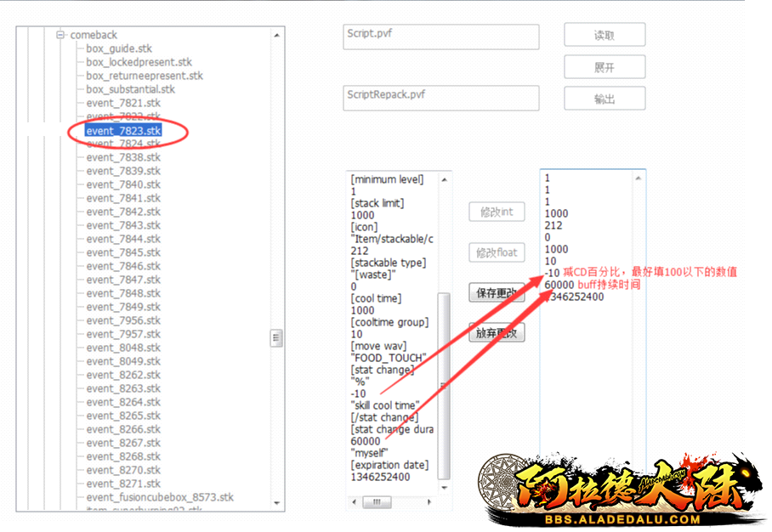Choose event_fusioncubebox_8573.stk from the tree
Image resolution: width=772 pixels, height=532 pixels.
(159, 497)
